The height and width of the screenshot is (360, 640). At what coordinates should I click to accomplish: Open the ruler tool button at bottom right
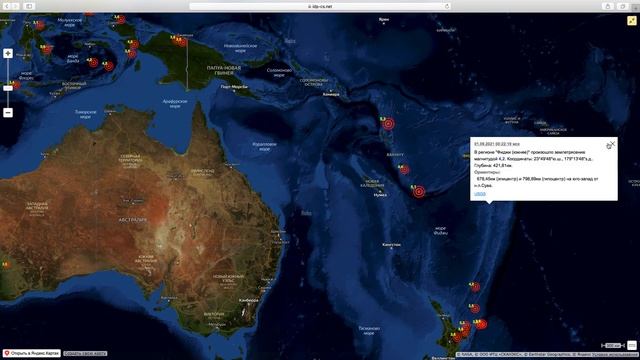[x=631, y=345]
